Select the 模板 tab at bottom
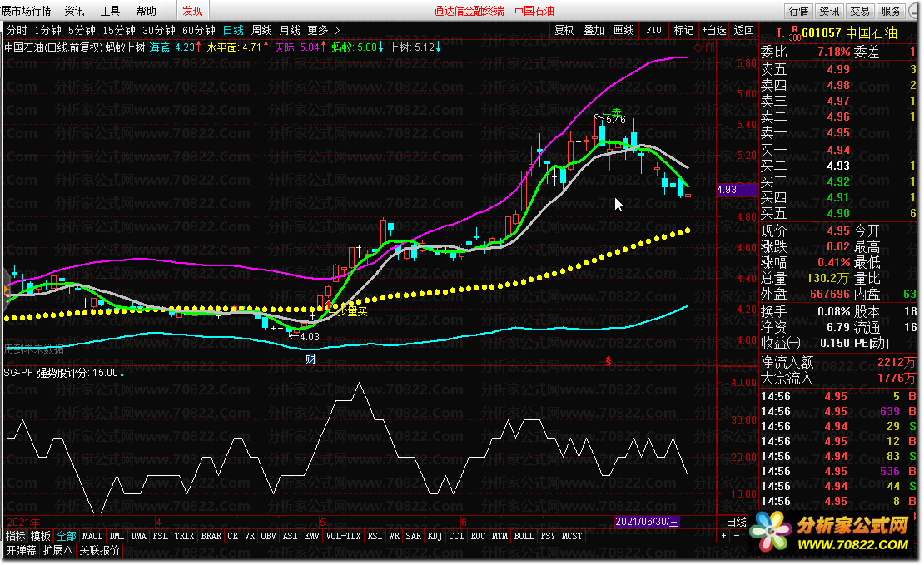This screenshot has height=565, width=924. tap(41, 536)
